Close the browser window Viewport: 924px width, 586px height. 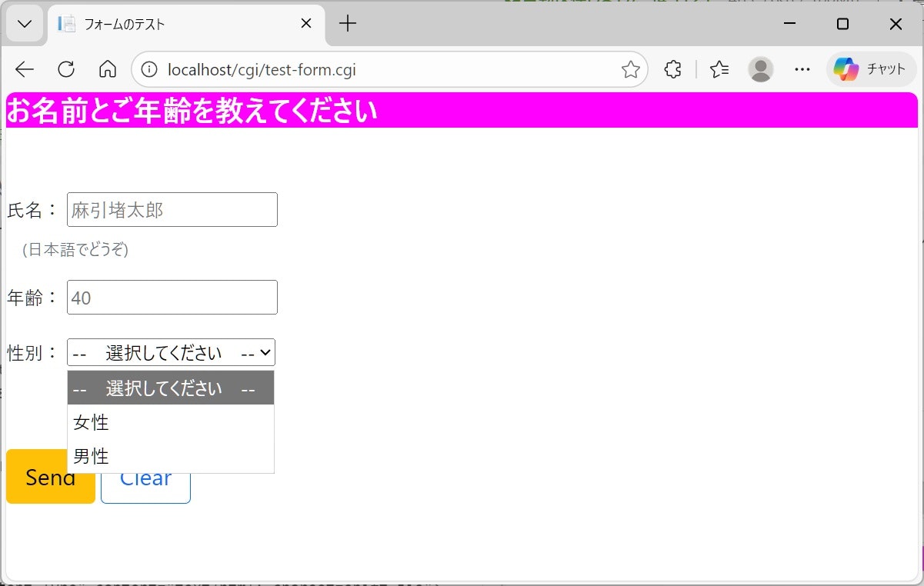(896, 24)
